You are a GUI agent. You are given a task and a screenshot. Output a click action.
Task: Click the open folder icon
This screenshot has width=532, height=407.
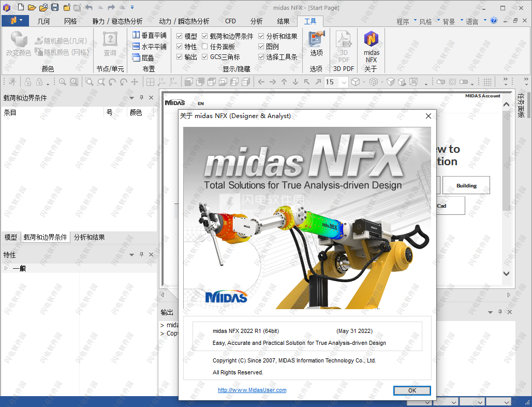point(32,7)
